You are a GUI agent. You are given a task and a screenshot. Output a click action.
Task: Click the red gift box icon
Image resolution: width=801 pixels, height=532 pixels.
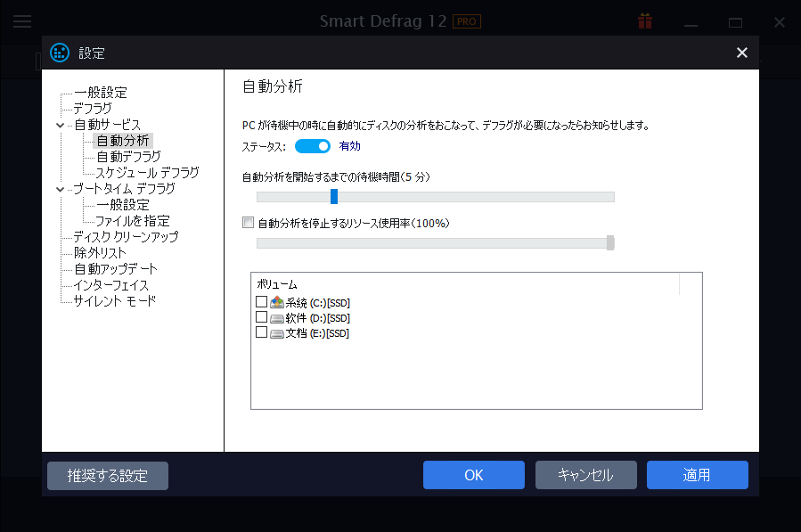pyautogui.click(x=645, y=21)
